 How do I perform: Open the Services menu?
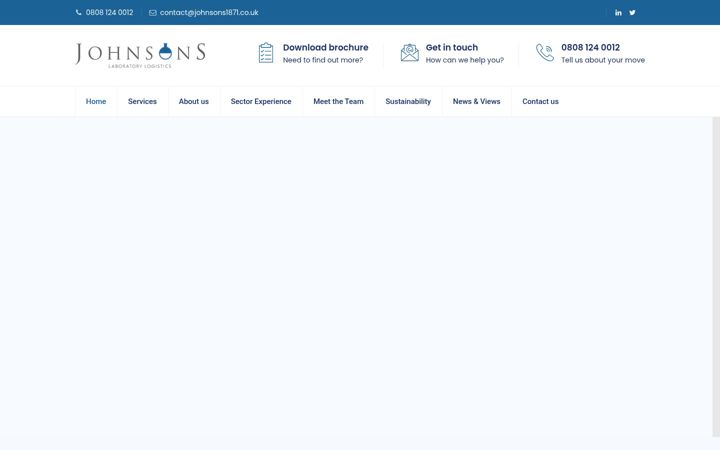click(x=142, y=101)
